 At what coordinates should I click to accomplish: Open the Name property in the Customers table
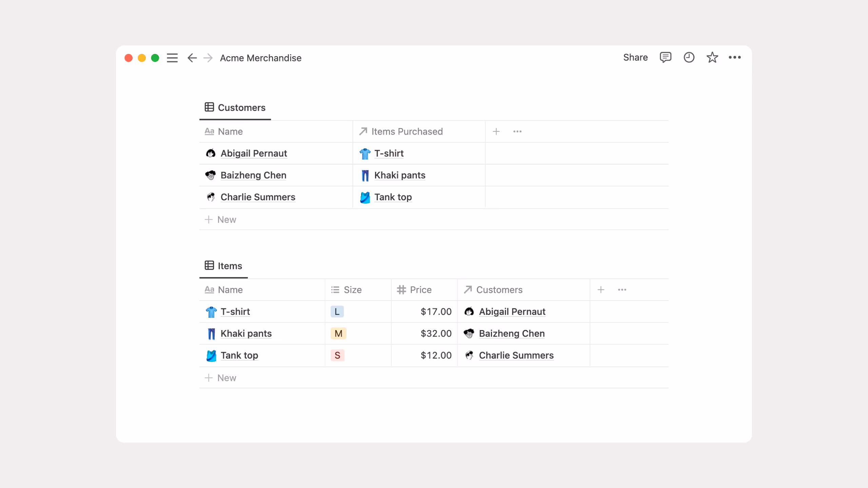coord(230,131)
